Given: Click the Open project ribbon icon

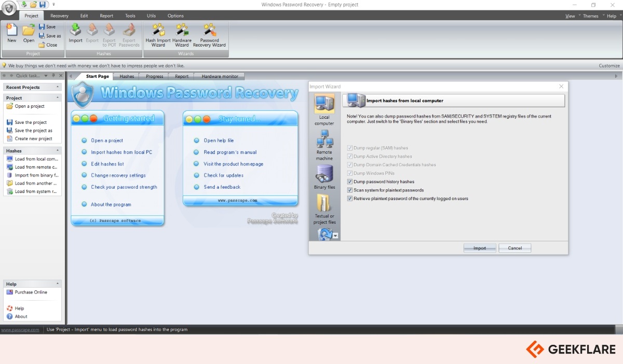Looking at the screenshot, I should (29, 33).
